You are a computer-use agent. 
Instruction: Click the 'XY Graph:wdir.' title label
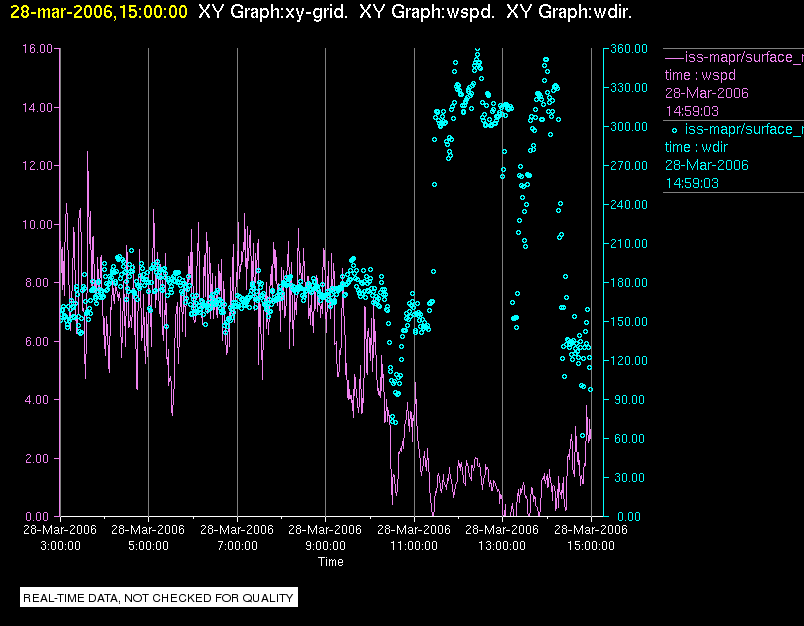coord(569,12)
